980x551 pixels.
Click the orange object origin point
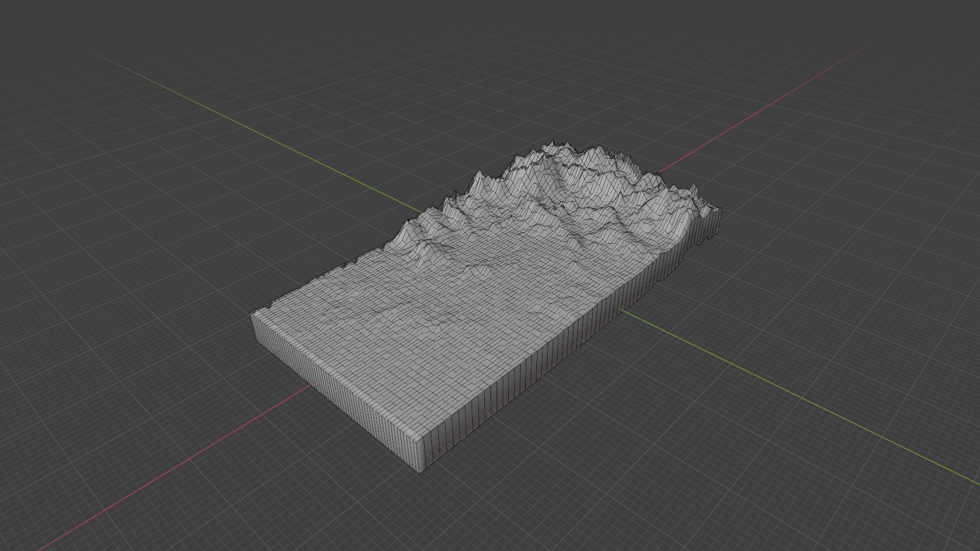click(517, 259)
